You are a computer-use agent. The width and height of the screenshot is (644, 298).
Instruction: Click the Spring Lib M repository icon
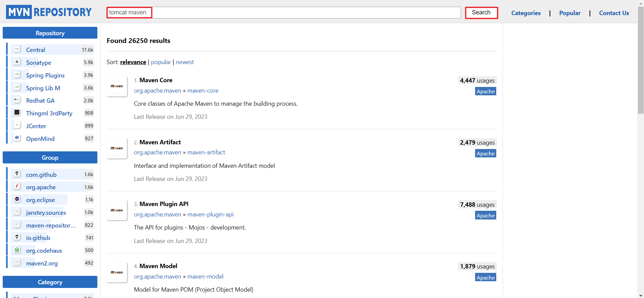[17, 88]
